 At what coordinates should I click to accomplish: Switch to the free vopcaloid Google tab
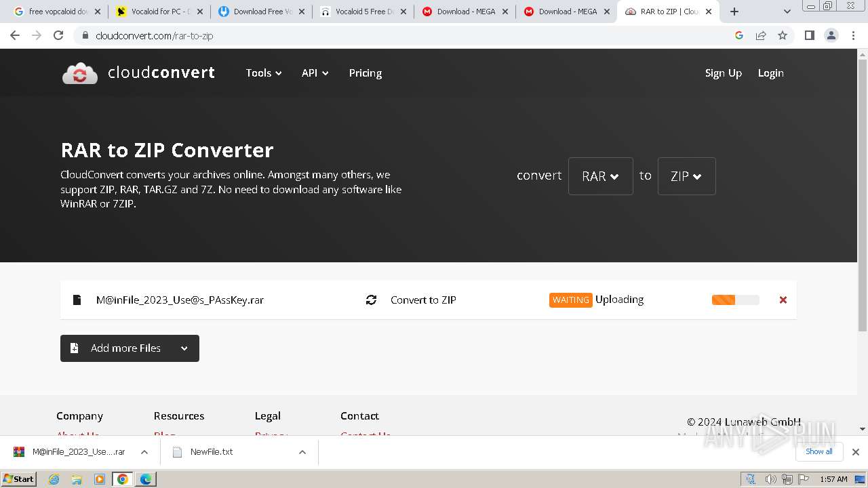tap(58, 12)
